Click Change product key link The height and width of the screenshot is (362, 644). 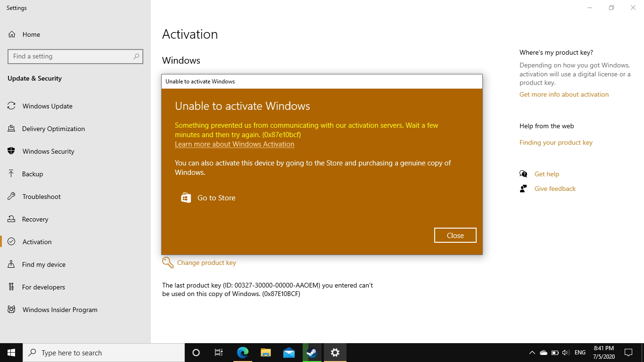click(x=206, y=263)
